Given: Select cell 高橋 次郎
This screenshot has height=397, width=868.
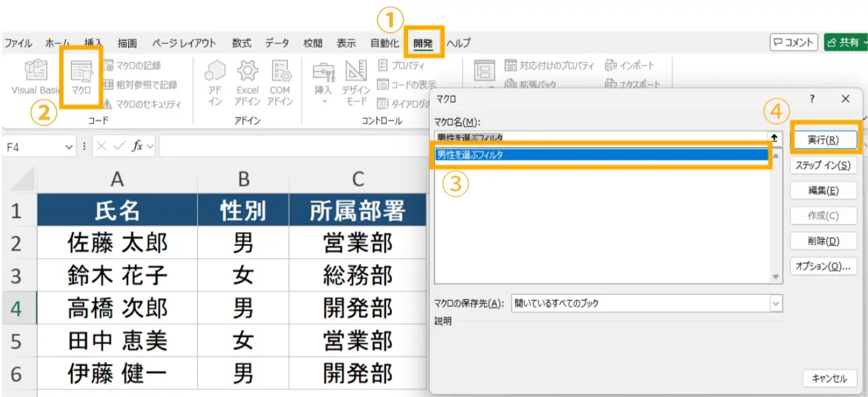Looking at the screenshot, I should (x=117, y=308).
